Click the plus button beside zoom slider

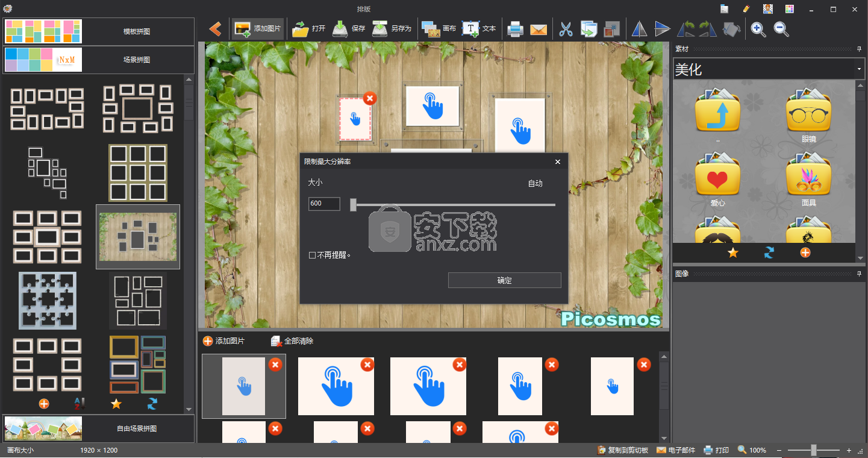click(849, 450)
